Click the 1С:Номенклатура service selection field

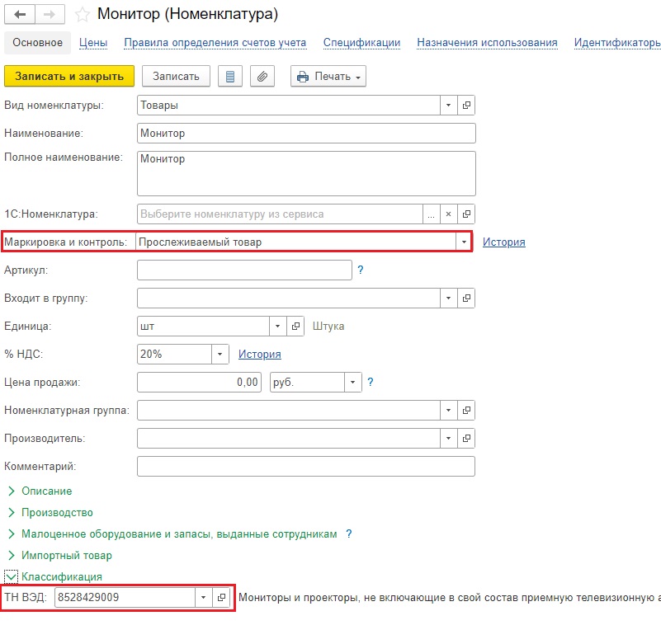tap(280, 214)
